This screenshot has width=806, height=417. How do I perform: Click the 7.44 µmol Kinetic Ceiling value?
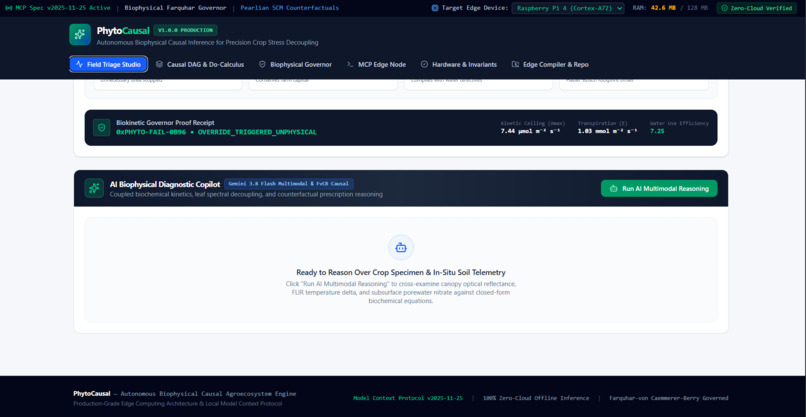tap(530, 131)
